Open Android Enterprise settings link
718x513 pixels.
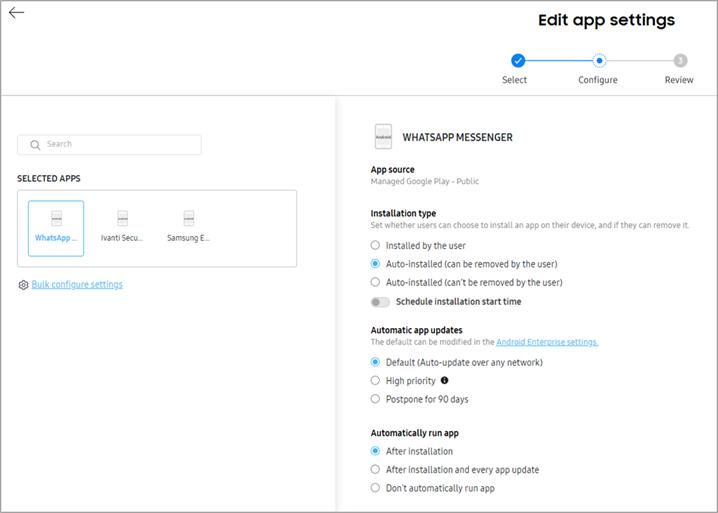(547, 342)
